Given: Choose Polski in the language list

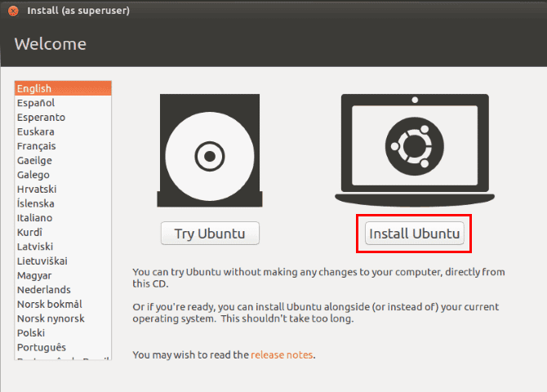Looking at the screenshot, I should (x=63, y=332).
